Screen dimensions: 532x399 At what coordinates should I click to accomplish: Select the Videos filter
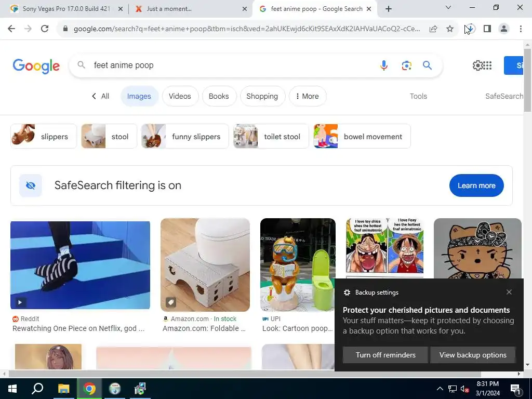point(180,96)
